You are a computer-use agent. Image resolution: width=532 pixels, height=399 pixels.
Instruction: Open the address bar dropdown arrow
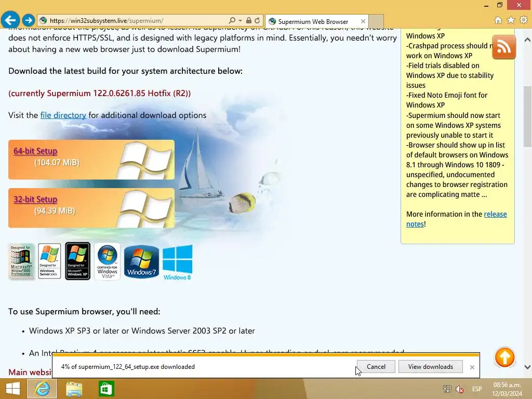click(240, 20)
